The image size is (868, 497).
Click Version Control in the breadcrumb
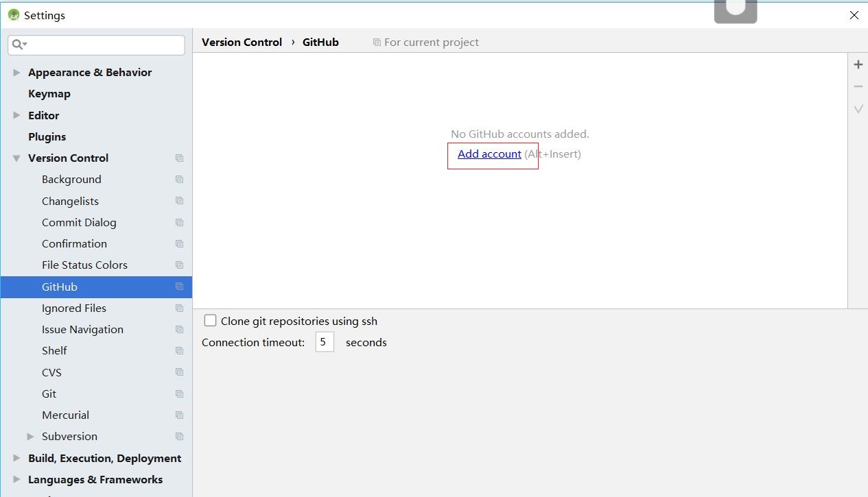(242, 42)
